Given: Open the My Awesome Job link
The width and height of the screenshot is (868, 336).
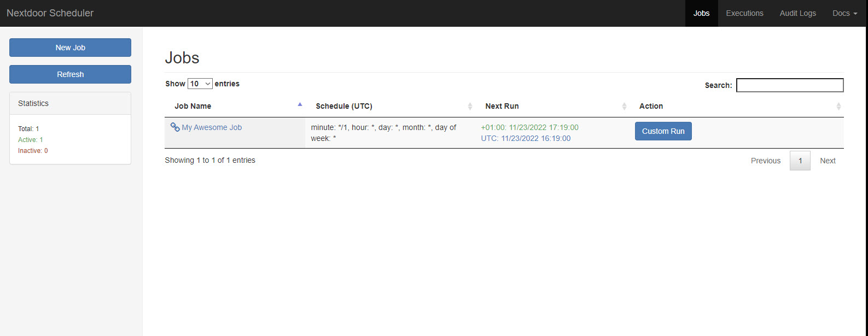Looking at the screenshot, I should point(212,127).
